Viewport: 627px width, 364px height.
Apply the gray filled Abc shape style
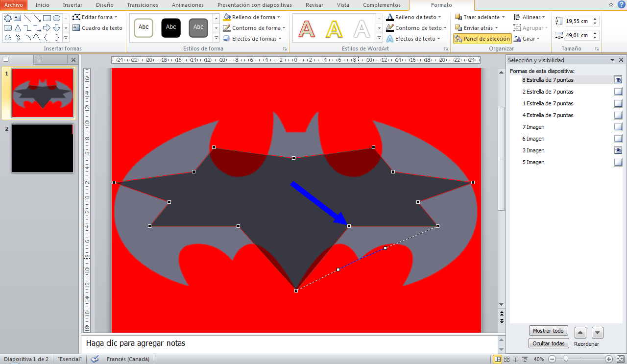[198, 28]
